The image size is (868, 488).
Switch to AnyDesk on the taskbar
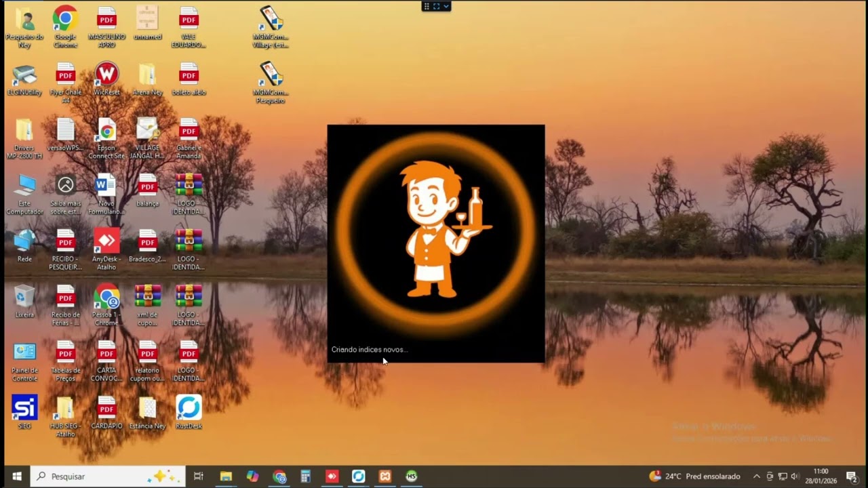(332, 476)
